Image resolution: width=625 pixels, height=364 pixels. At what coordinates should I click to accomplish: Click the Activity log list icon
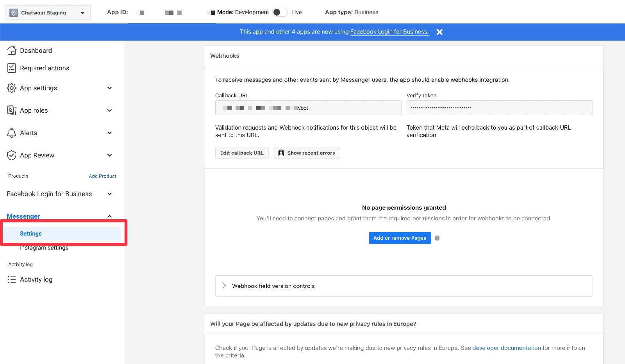[12, 279]
